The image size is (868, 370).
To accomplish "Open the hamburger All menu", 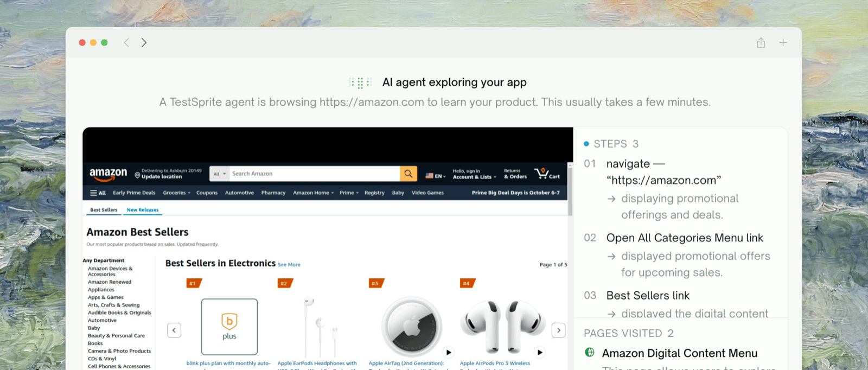I will pyautogui.click(x=98, y=193).
